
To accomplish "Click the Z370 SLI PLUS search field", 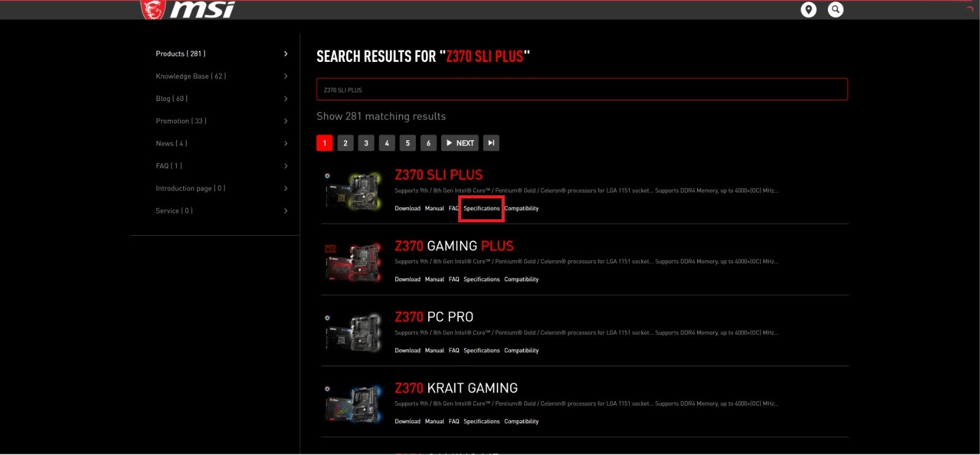I will [582, 89].
